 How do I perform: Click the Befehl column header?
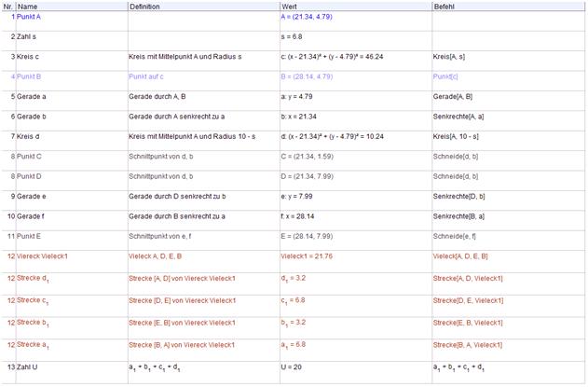click(x=446, y=6)
